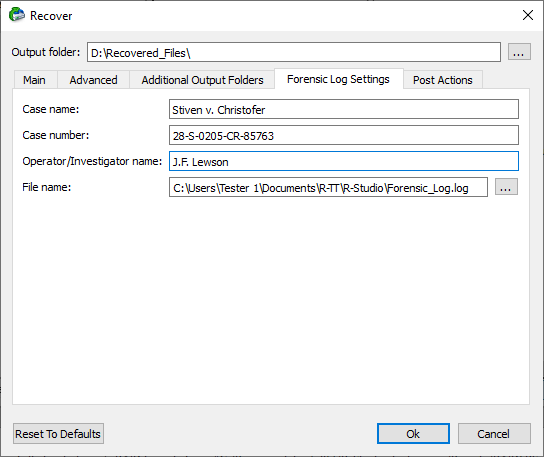Click the Case number input field

[x=344, y=135]
